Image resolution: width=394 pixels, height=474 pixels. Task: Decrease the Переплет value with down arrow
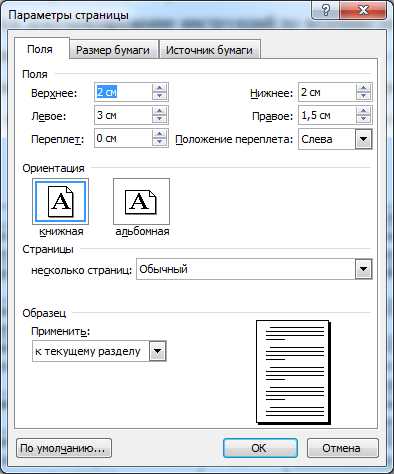pyautogui.click(x=160, y=142)
